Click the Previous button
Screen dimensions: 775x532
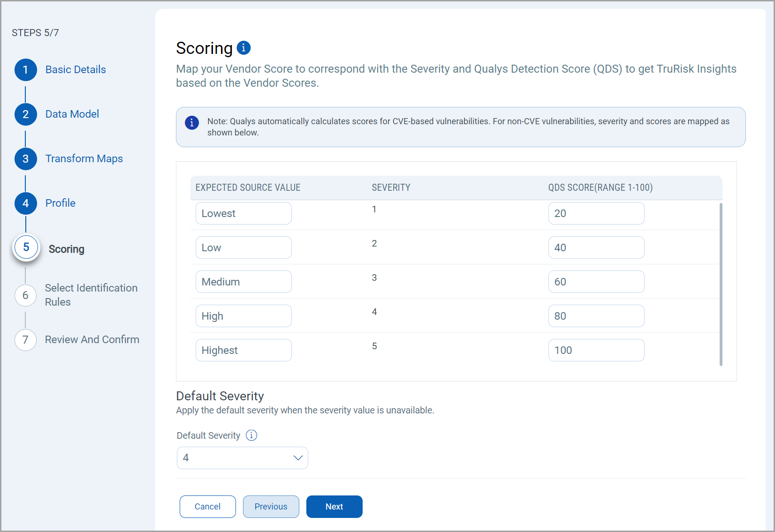[271, 507]
